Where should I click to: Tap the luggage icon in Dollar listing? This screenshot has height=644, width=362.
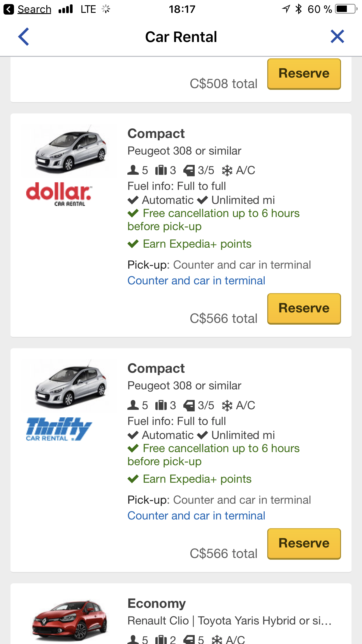(x=161, y=170)
